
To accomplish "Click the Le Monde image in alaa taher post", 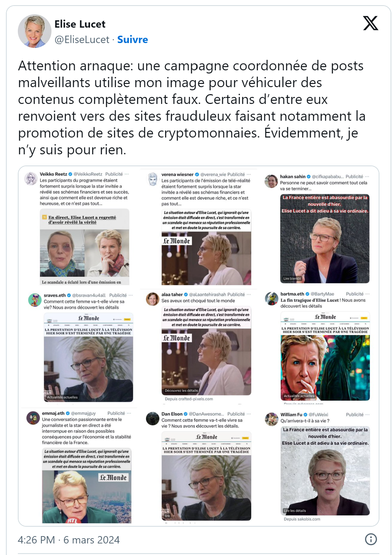I will pyautogui.click(x=206, y=351).
